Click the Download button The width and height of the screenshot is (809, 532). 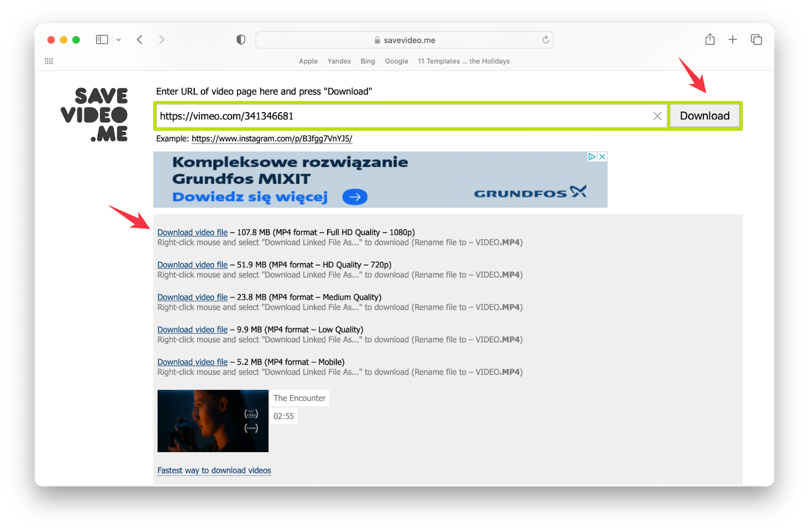click(x=705, y=116)
